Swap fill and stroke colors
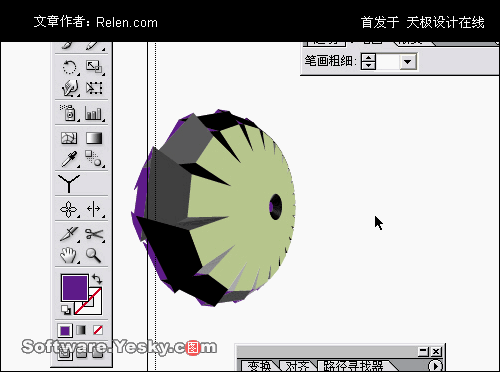Image resolution: width=500 pixels, height=372 pixels. (x=97, y=279)
